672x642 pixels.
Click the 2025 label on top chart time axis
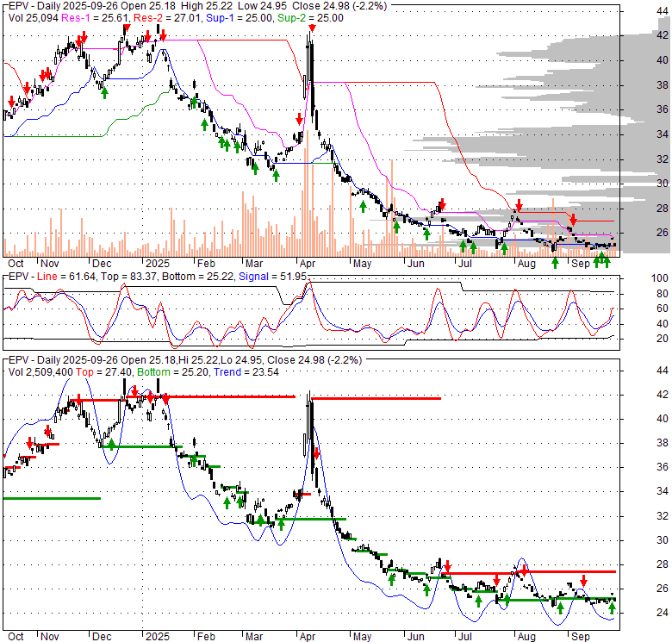click(158, 264)
